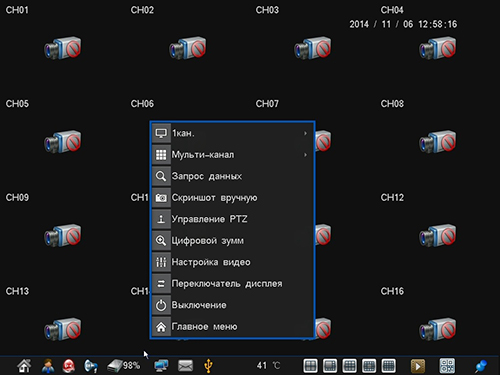
Task: Click the blue pushpin icon
Action: (x=481, y=366)
